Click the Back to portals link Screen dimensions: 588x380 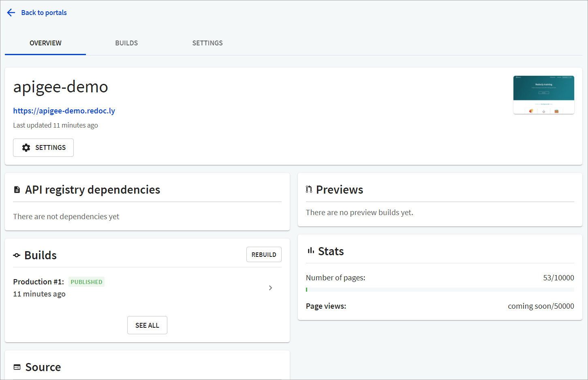point(44,13)
